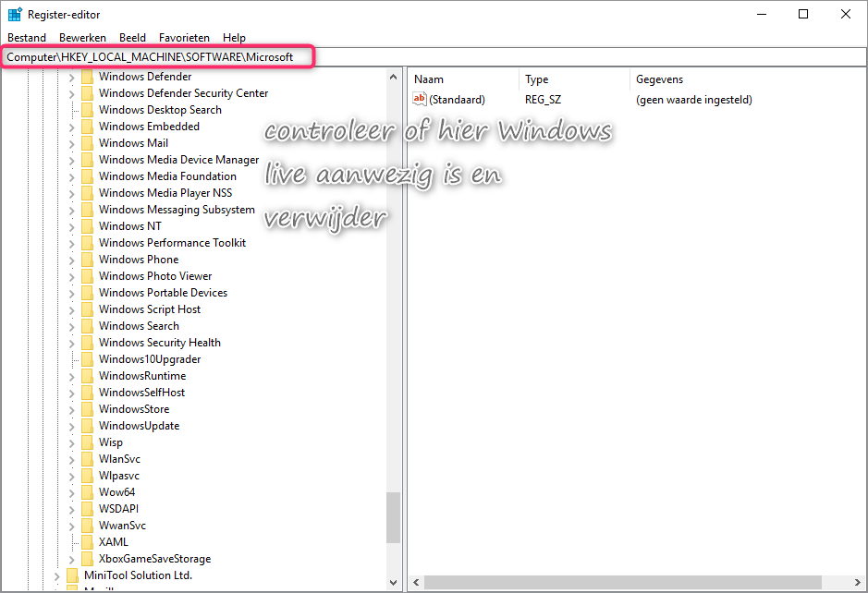Screen dimensions: 868x593
Task: Select the Windows Desktop Search folder icon
Action: [87, 110]
